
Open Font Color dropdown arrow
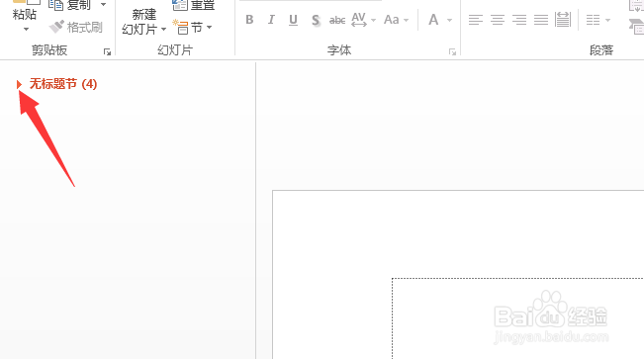point(449,20)
